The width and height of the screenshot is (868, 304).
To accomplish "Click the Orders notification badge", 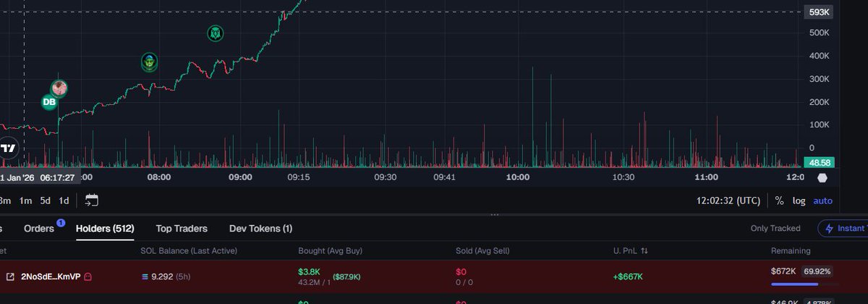I will click(61, 222).
